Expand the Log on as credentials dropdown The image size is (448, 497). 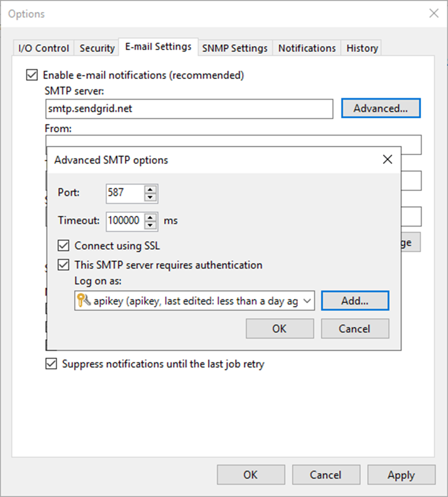coord(307,300)
